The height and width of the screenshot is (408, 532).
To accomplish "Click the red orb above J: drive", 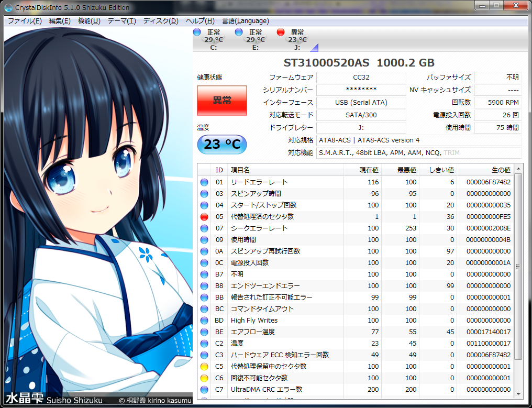I will 281,32.
